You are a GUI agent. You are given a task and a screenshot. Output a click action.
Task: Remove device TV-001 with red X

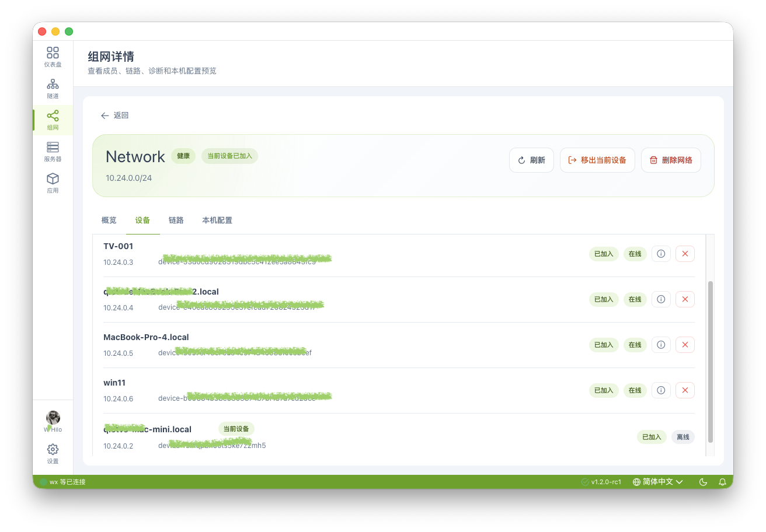tap(685, 254)
